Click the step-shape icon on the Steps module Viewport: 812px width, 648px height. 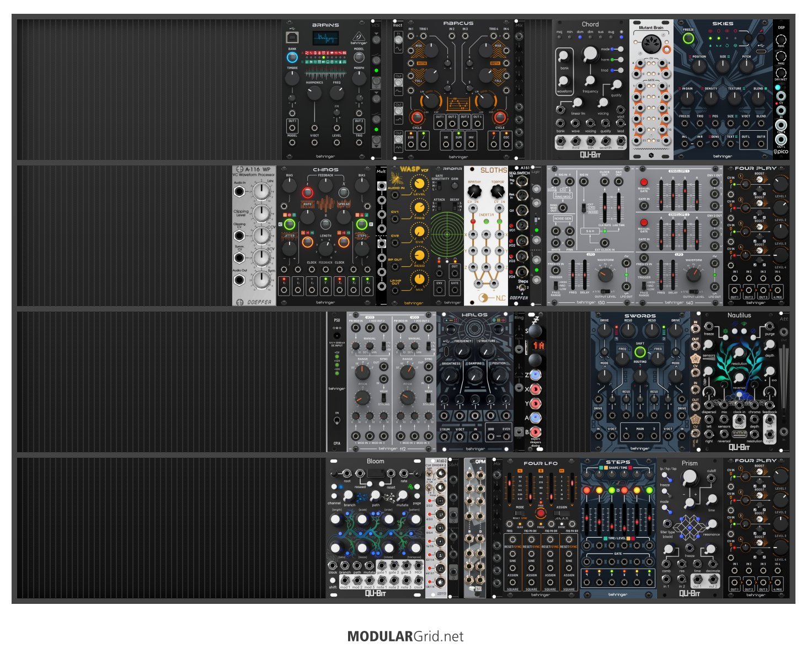click(618, 483)
